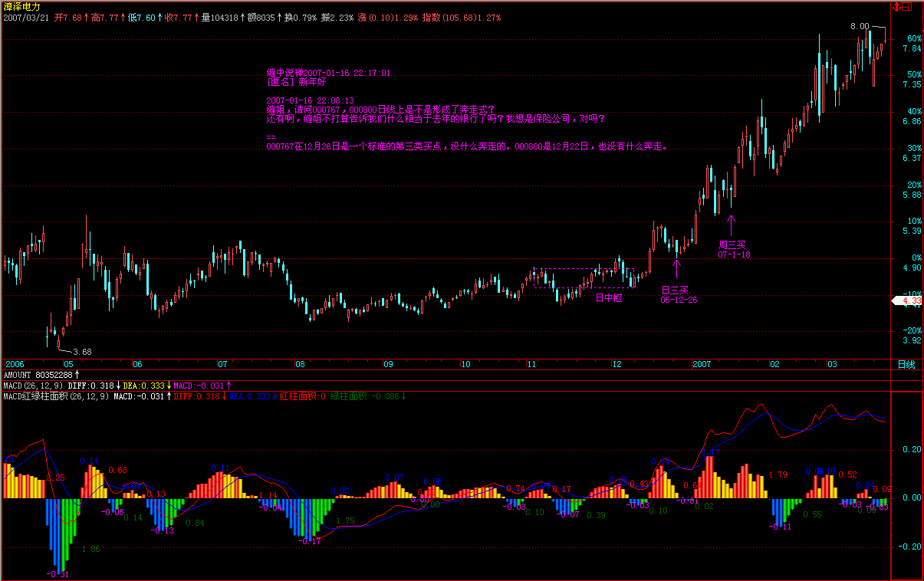Click month 08 on the time axis
The width and height of the screenshot is (924, 581).
(300, 364)
